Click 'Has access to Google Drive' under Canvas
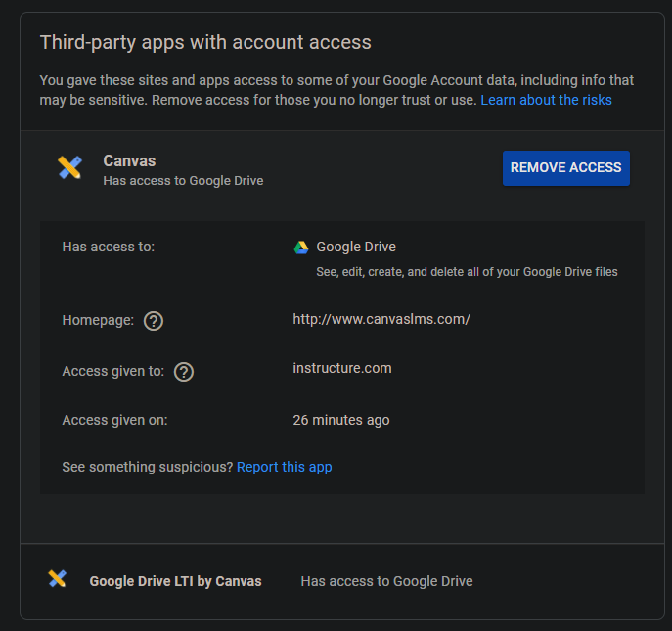The image size is (672, 631). point(183,181)
